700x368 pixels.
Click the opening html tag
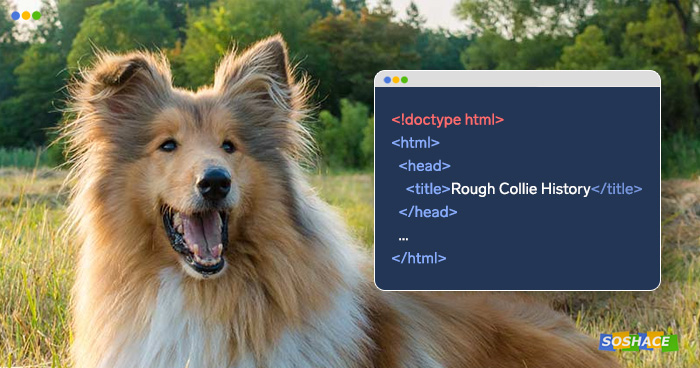coord(415,143)
